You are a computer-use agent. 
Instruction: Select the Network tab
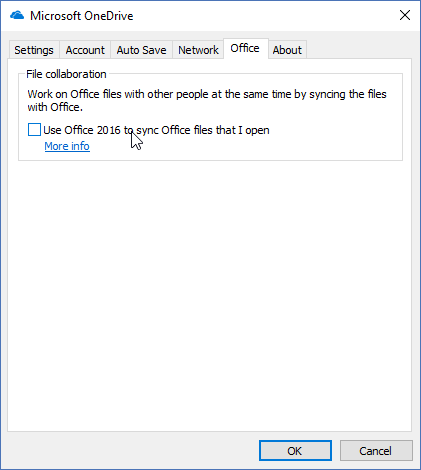coord(198,50)
